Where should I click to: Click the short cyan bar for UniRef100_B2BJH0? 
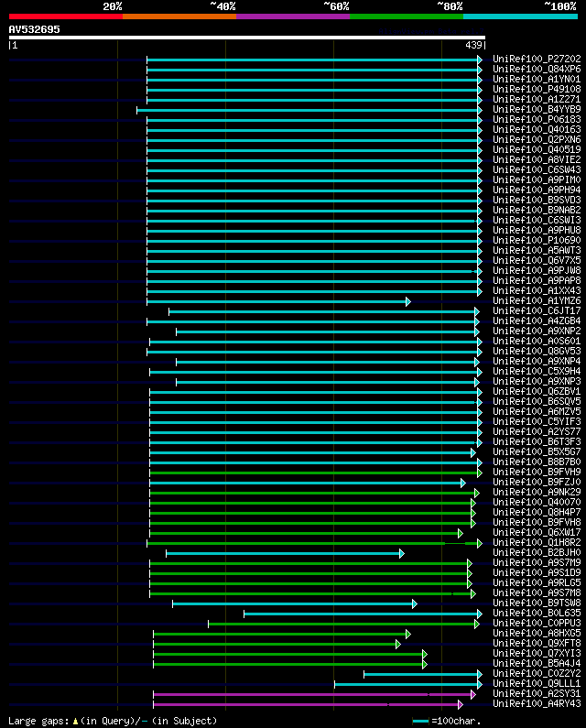[x=285, y=553]
